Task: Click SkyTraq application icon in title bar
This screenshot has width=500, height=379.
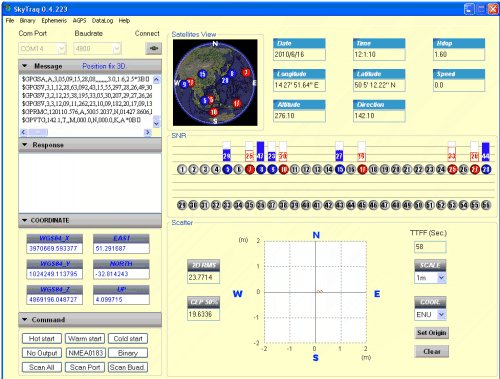Action: click(8, 8)
